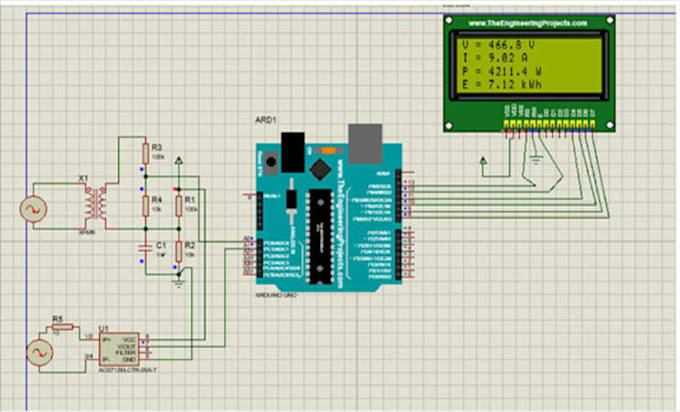Click the LCD yellow pin header row
Screen dimensions: 680x412
(x=549, y=125)
